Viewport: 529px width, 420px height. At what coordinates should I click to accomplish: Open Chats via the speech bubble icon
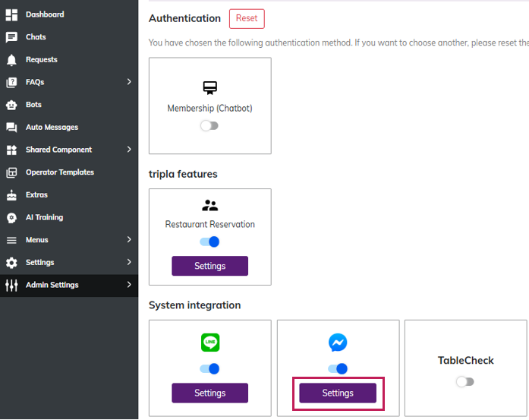coord(11,37)
